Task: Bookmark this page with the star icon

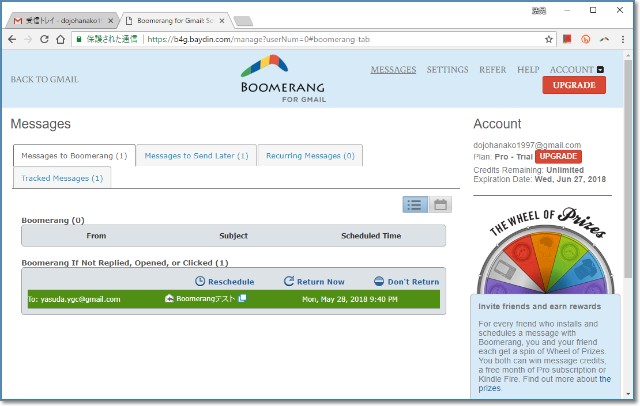Action: [x=549, y=39]
